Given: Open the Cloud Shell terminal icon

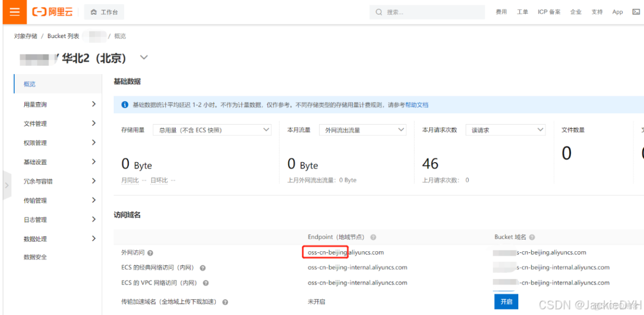Looking at the screenshot, I should pos(636,11).
